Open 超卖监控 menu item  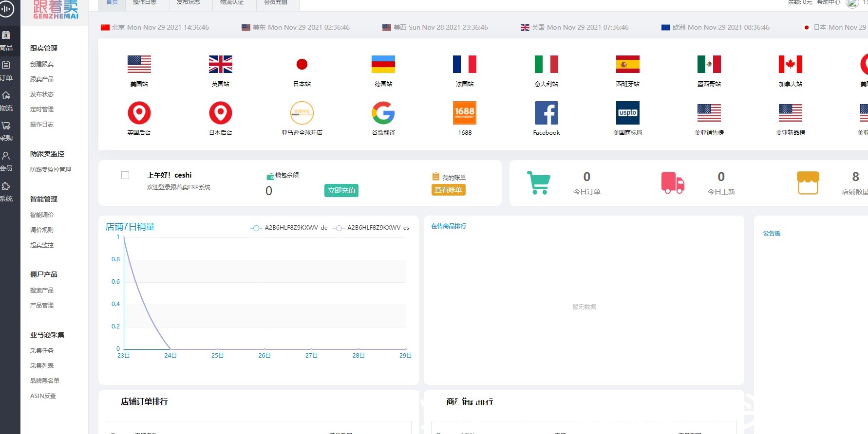[x=42, y=245]
